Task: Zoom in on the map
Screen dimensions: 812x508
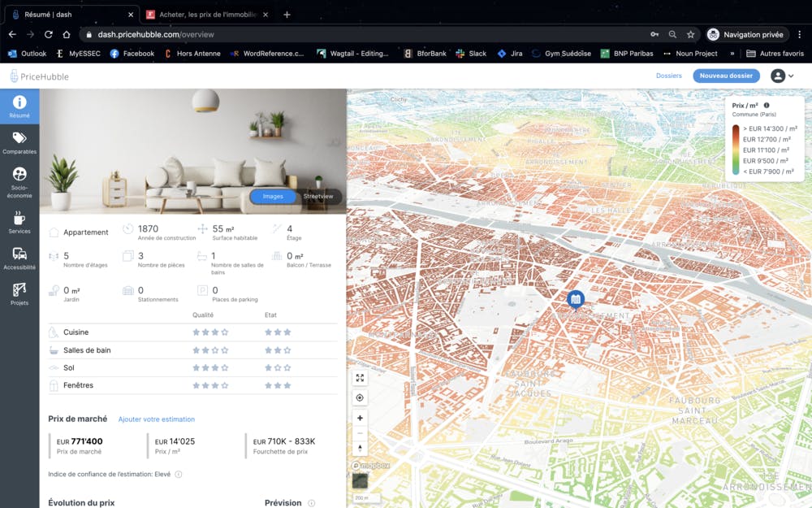Action: click(360, 418)
